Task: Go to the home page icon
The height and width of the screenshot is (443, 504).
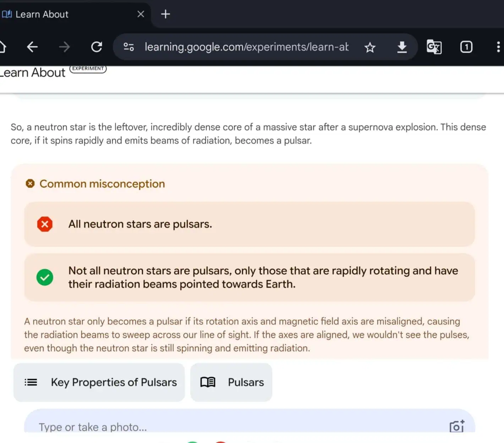Action: coord(2,47)
